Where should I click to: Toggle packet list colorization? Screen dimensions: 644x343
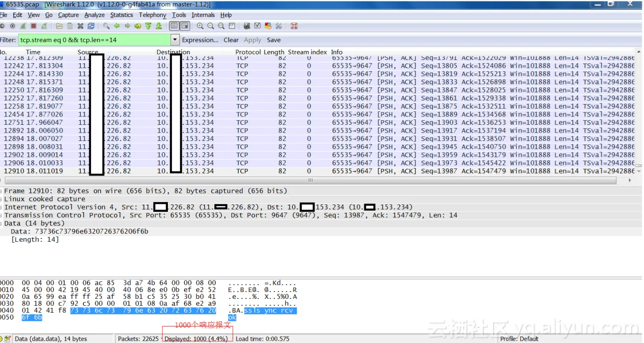pyautogui.click(x=174, y=26)
